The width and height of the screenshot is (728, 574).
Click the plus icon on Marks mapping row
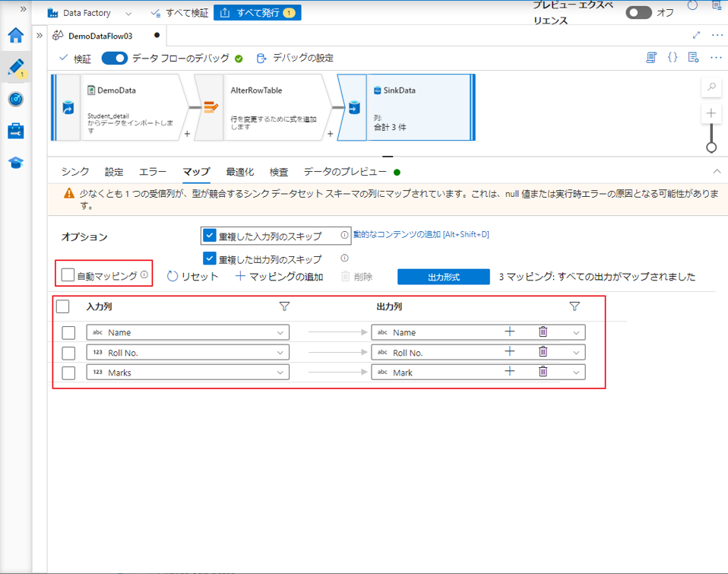pos(510,372)
